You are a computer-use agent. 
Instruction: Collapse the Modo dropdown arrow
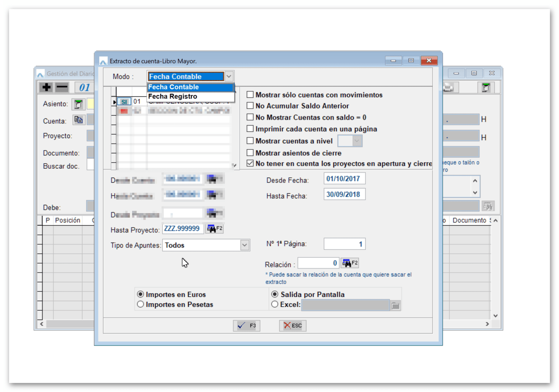pyautogui.click(x=229, y=76)
